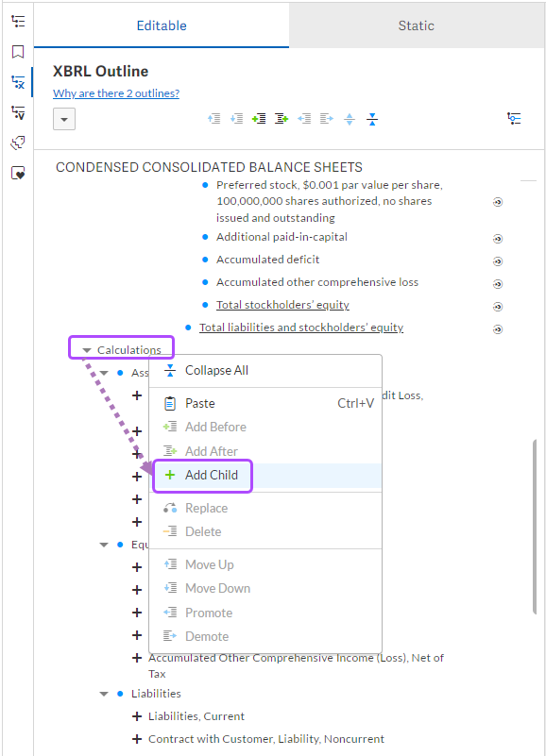Click the vertical scrollbar thumb
This screenshot has height=756, width=546.
(x=535, y=527)
